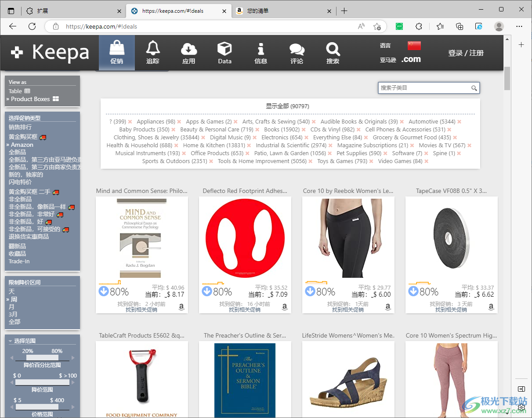Switch view to Table

[19, 91]
